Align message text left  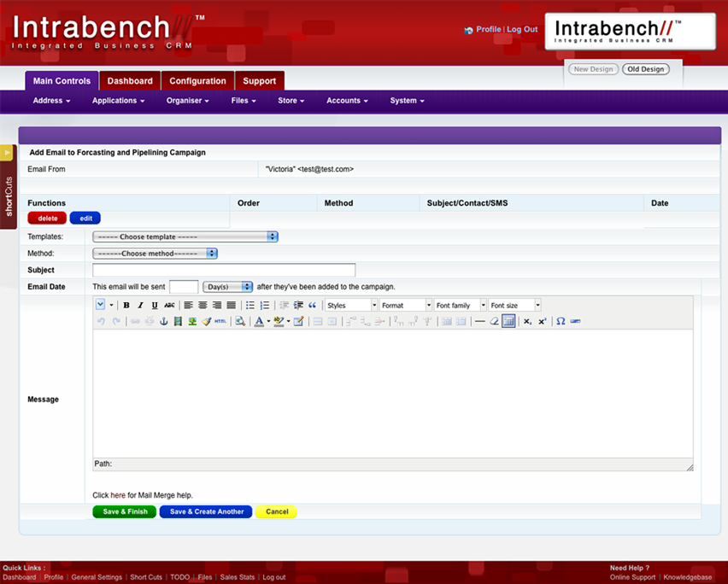188,305
